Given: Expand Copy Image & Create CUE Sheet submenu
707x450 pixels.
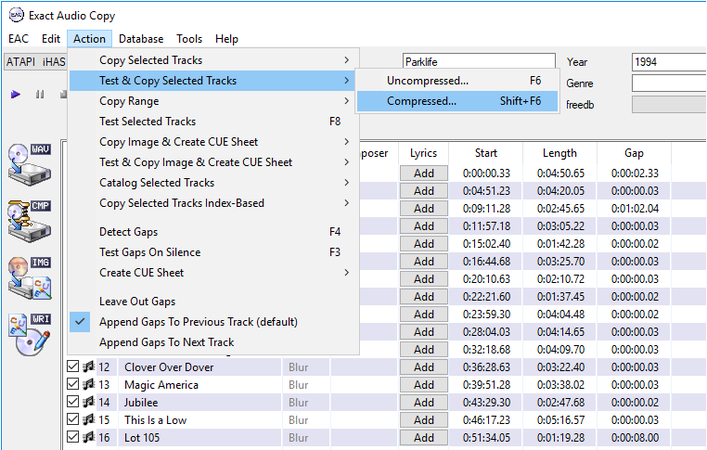Looking at the screenshot, I should [x=214, y=142].
